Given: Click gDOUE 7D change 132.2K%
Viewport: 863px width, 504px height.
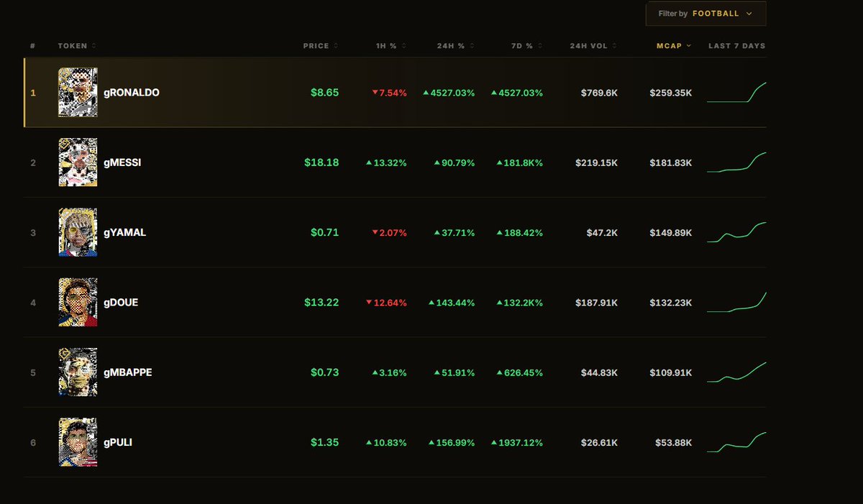Looking at the screenshot, I should (x=520, y=303).
